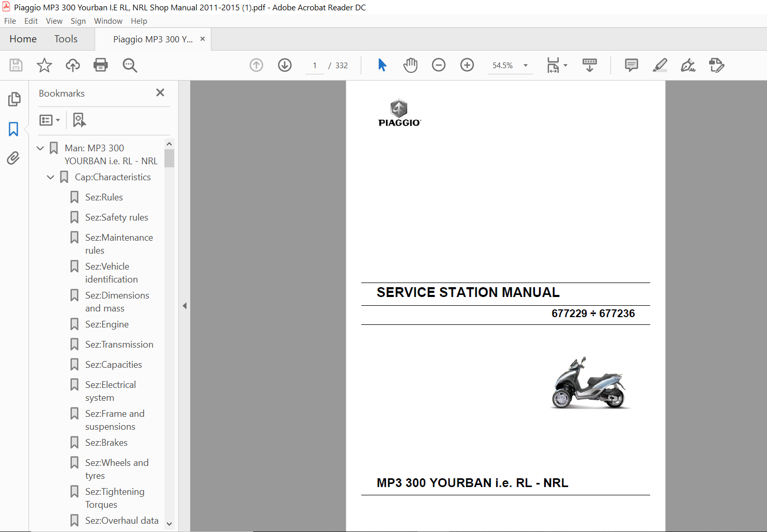Open the Sez:Safety rules bookmark
The height and width of the screenshot is (532, 767).
117,217
